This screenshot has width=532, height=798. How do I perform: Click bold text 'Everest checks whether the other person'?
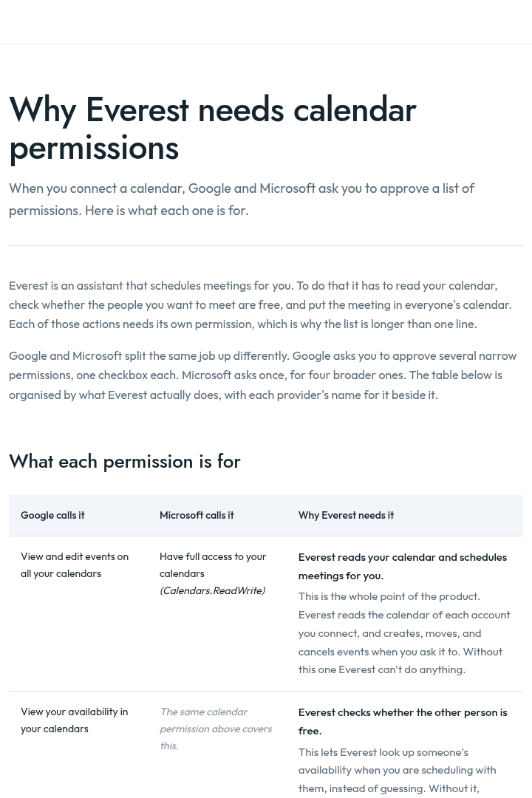[x=403, y=722]
